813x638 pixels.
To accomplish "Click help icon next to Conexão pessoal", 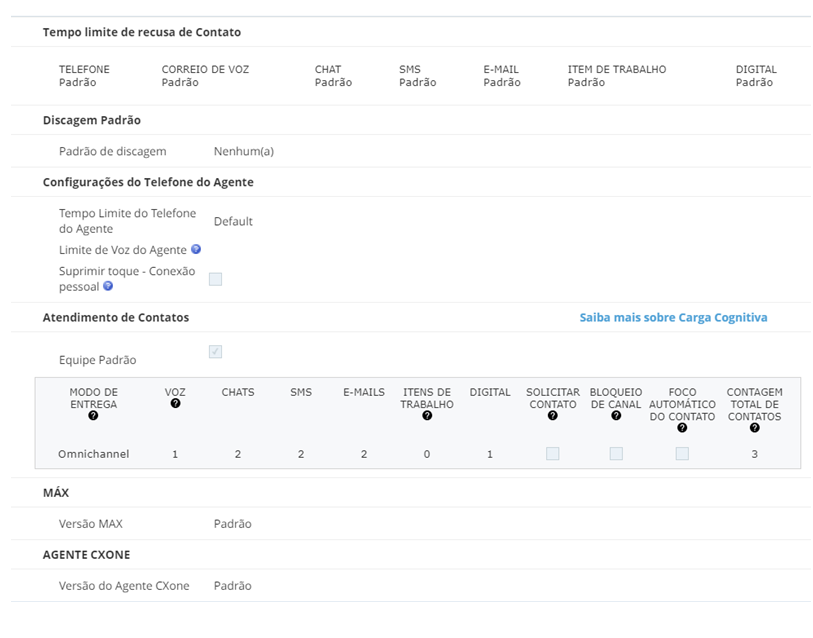I will (x=108, y=286).
